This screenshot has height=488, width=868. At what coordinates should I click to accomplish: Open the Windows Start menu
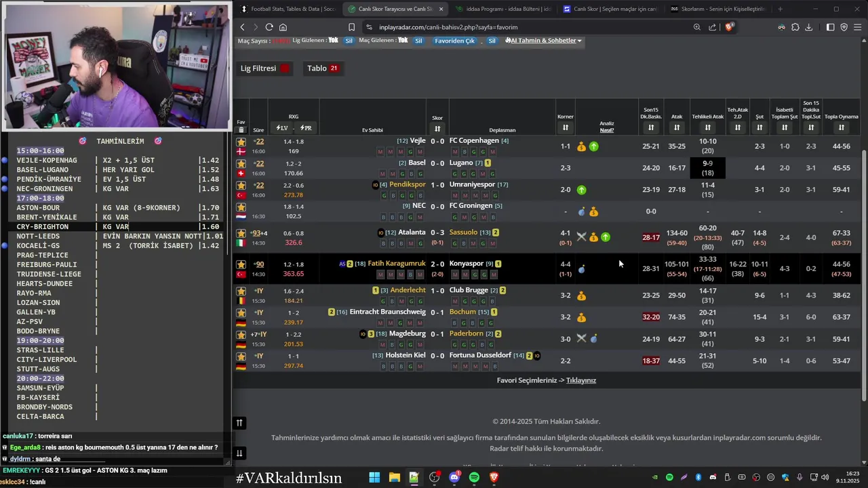point(374,478)
